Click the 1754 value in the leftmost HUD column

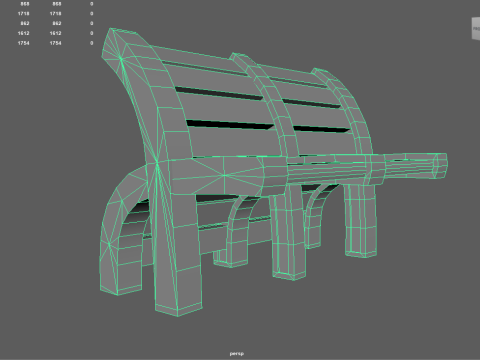coord(23,43)
